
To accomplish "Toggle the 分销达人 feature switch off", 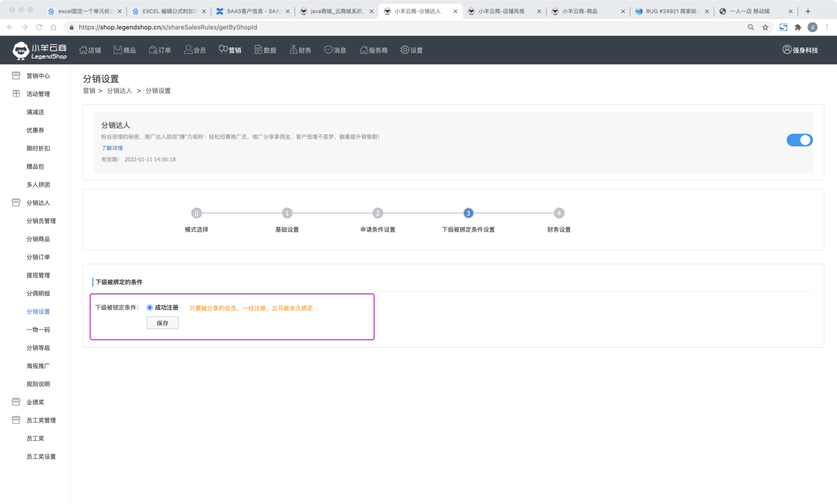I will pyautogui.click(x=799, y=140).
